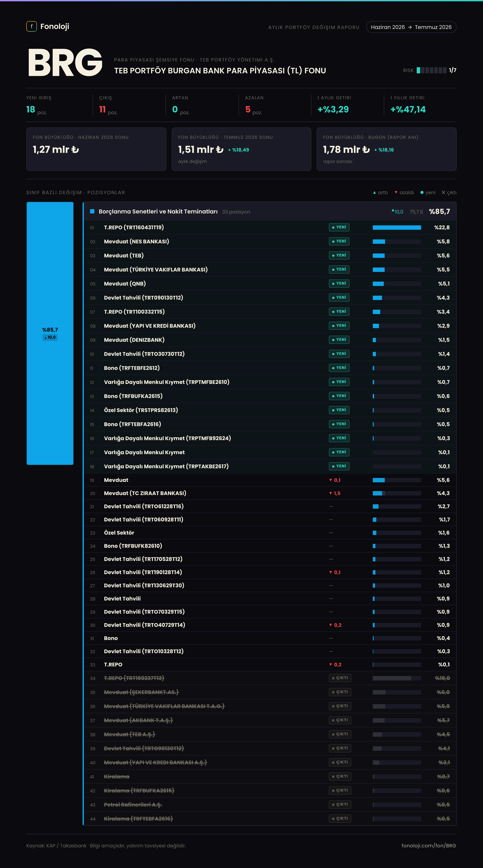This screenshot has height=868, width=483.
Task: Click the ÇIKTI badge on Mevduat (TEB A.Ş.)
Action: [340, 734]
